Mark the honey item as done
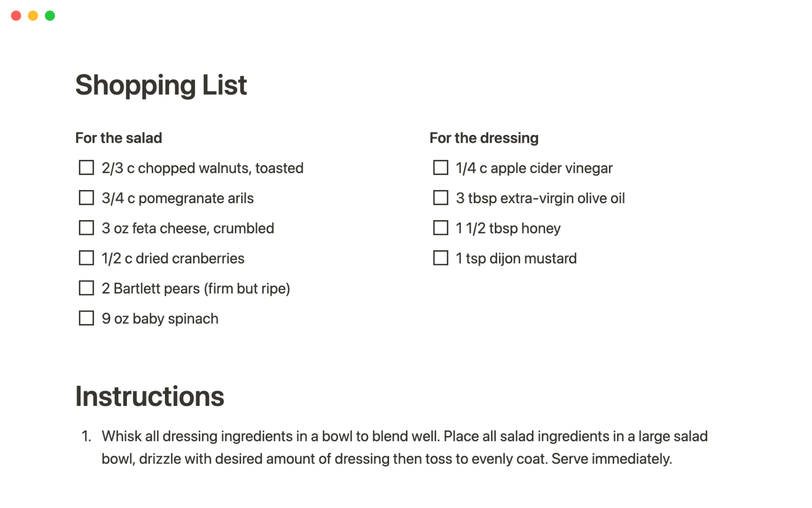This screenshot has height=508, width=812. 441,228
